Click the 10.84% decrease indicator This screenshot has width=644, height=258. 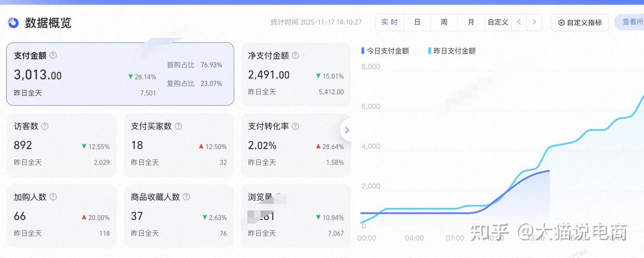click(x=330, y=217)
